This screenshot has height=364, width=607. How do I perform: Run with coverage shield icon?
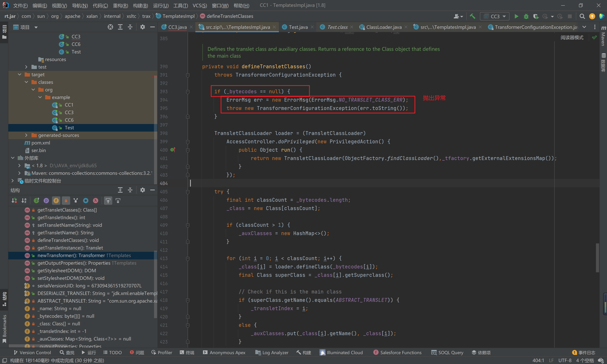pos(535,16)
